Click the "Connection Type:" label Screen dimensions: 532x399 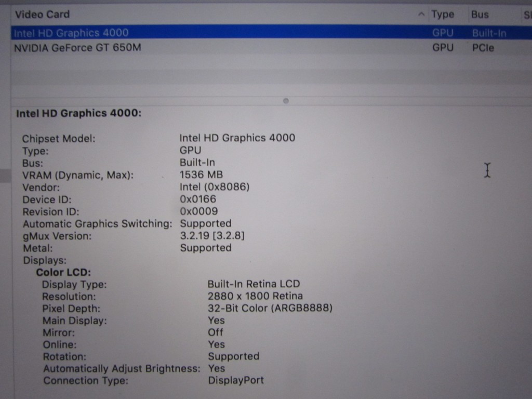[x=86, y=381]
